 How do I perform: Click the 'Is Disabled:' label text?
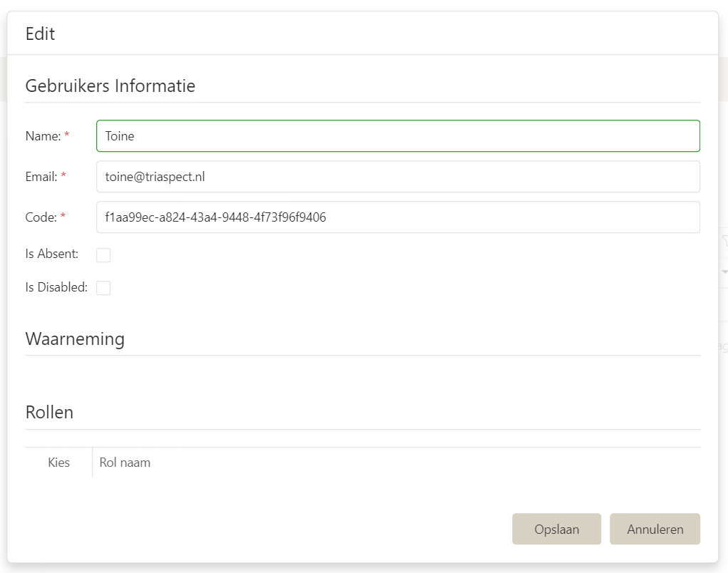[56, 287]
